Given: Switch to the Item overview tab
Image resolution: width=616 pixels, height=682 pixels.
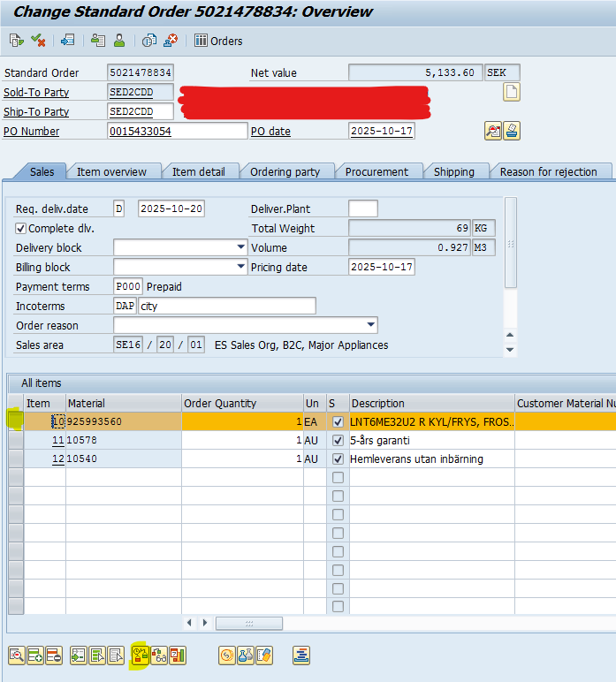Looking at the screenshot, I should [112, 171].
